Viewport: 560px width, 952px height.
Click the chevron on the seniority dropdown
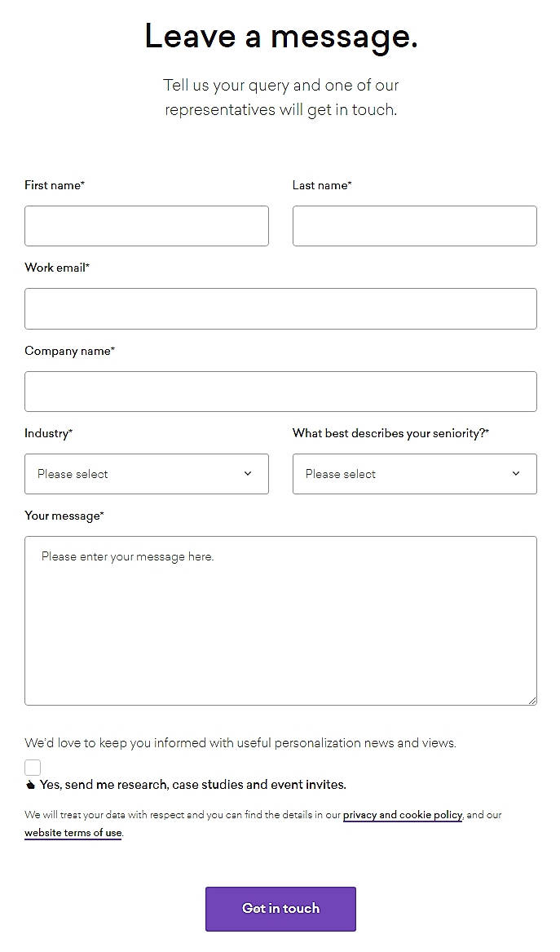[x=515, y=473]
